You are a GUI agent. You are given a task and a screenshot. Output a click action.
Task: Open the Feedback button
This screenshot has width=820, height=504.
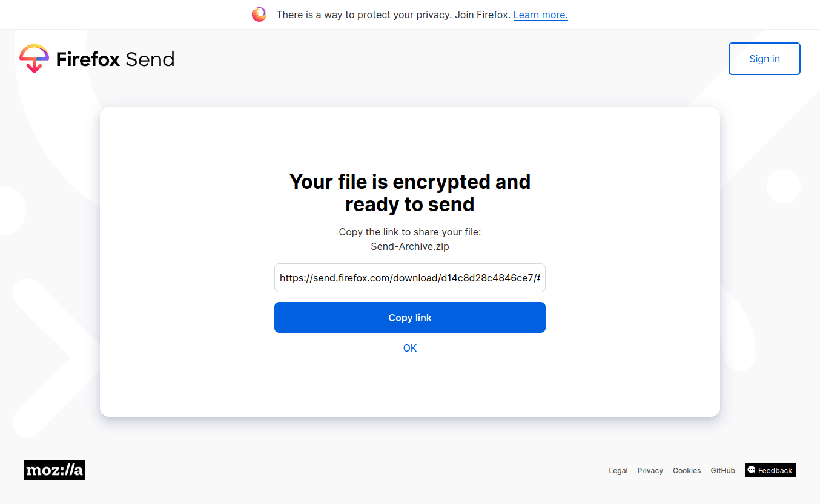(x=770, y=470)
